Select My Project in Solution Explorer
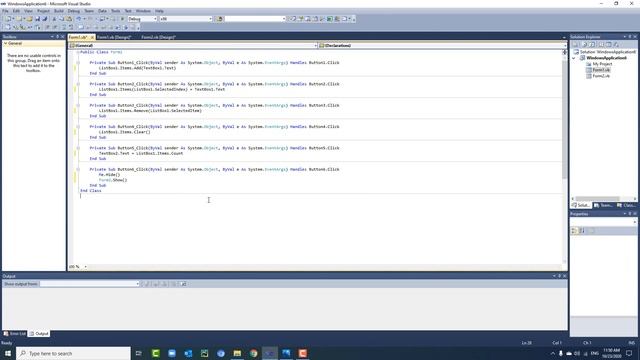640x360 pixels. 602,64
